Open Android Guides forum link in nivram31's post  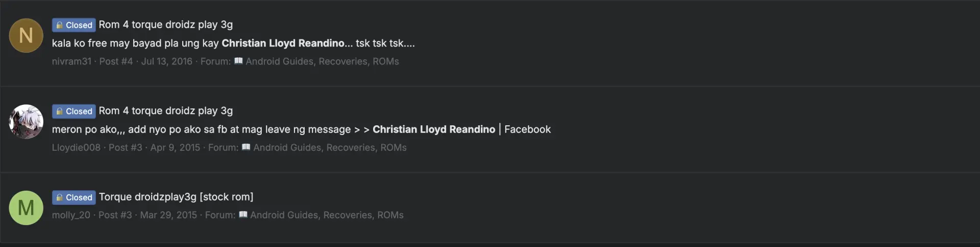coord(322,61)
